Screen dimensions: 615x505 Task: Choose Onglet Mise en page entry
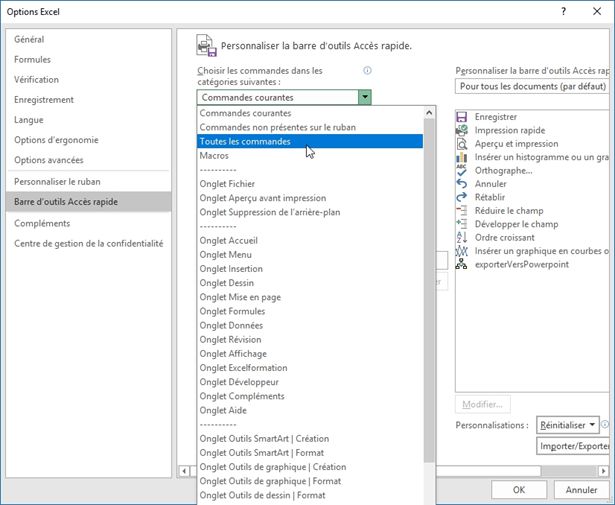click(x=310, y=297)
